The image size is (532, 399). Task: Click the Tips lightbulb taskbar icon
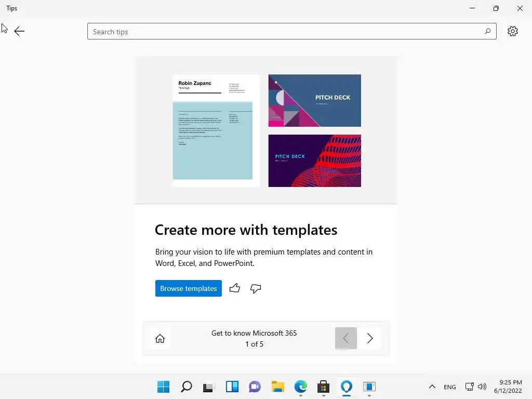click(347, 387)
